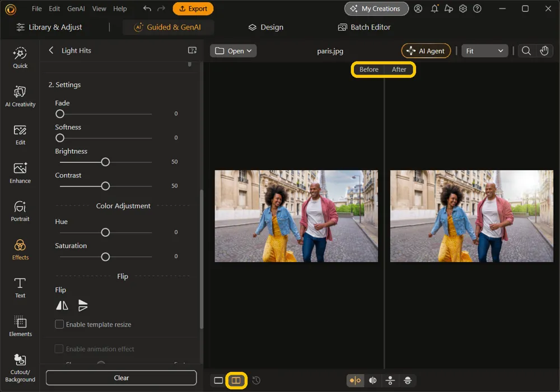Screen dimensions: 560x392
Task: Click the Export button
Action: (x=193, y=8)
